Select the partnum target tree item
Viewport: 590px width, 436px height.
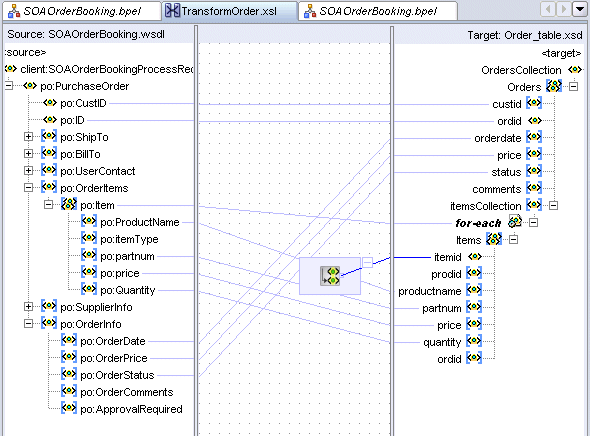pos(442,308)
